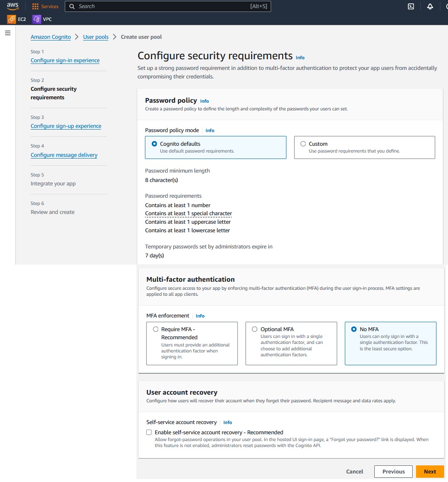Select Cognito defaults password mode
Image resolution: width=448 pixels, height=482 pixels.
[x=154, y=144]
